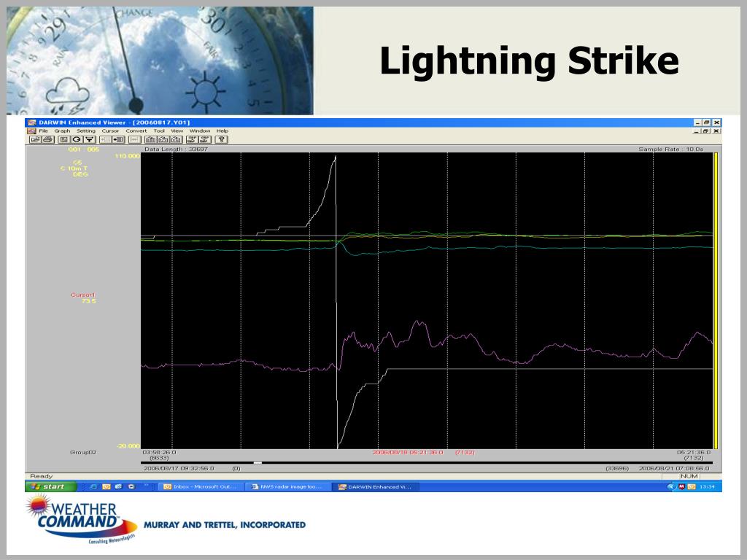Screen dimensions: 747x560
Task: Click the 2006/08/17 09:32:56.0 start date
Action: 179,469
